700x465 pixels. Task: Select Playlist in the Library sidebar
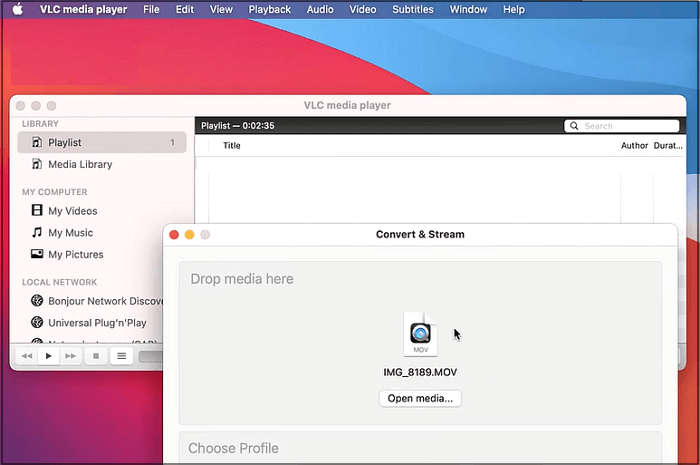coord(65,143)
